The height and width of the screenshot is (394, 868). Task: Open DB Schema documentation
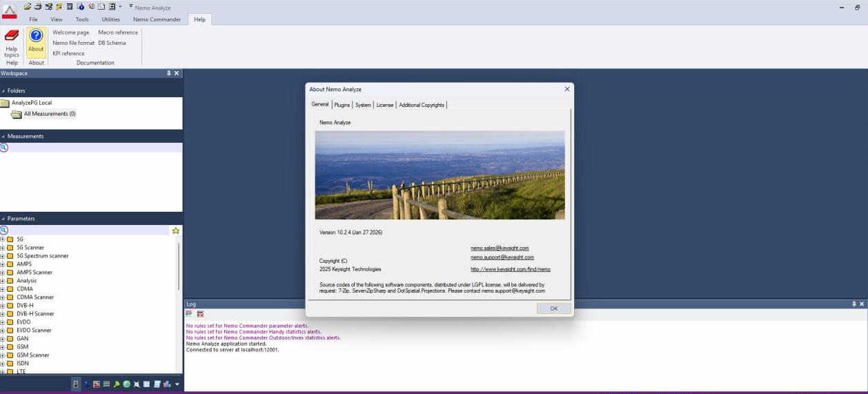pyautogui.click(x=112, y=43)
